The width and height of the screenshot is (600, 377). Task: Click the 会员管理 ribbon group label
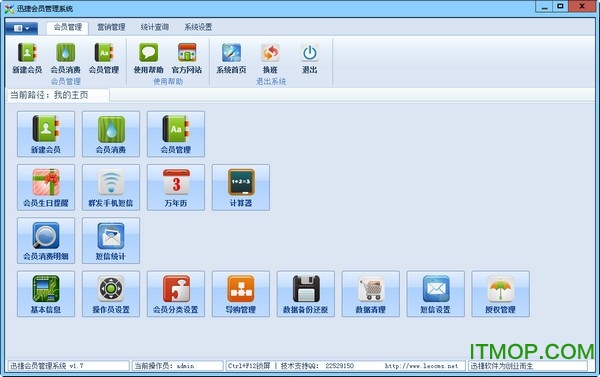click(x=66, y=82)
